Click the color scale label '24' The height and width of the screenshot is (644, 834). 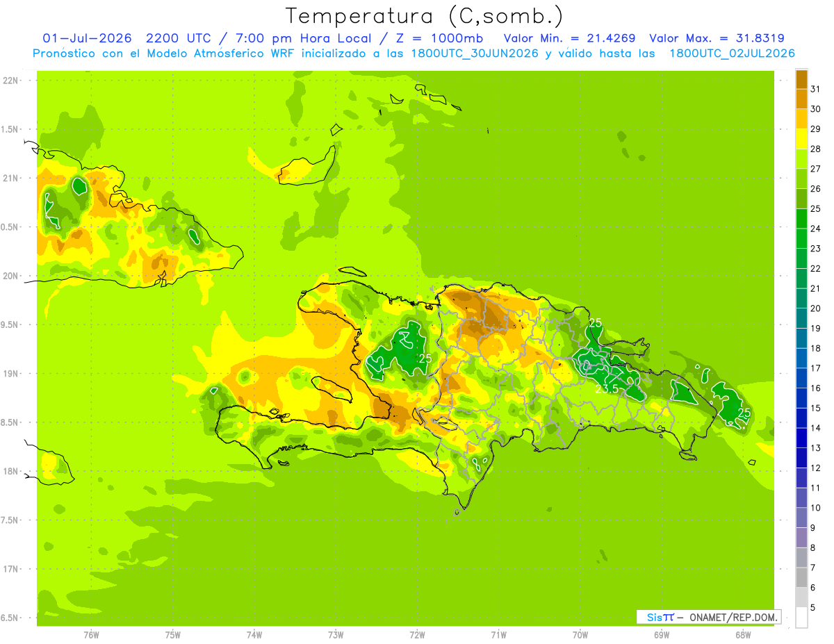[815, 229]
